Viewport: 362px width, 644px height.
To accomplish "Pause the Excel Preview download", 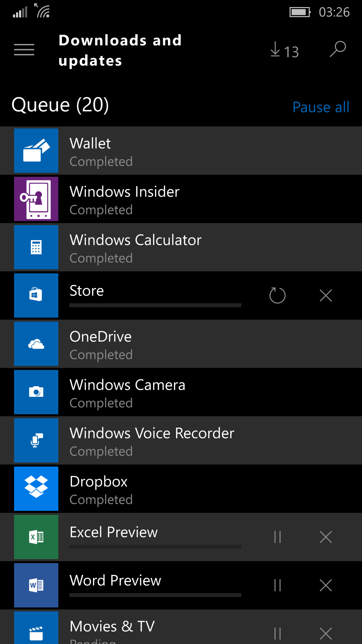I will pyautogui.click(x=277, y=537).
